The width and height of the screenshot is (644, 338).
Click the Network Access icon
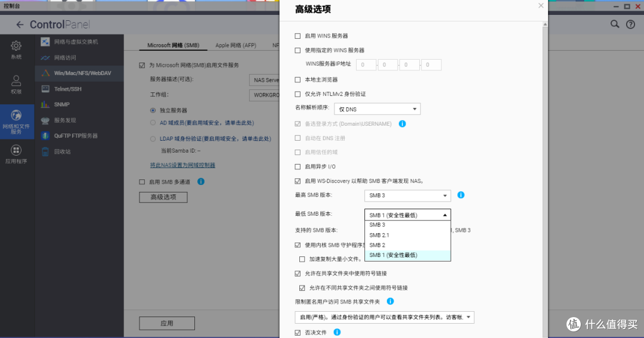tap(45, 57)
